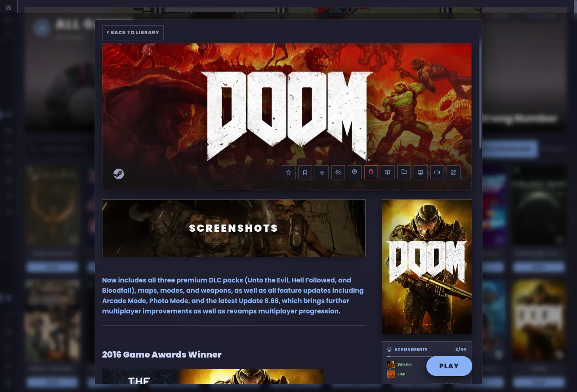This screenshot has width=577, height=392.
Task: Click the home icon in top-left corner
Action: click(9, 7)
